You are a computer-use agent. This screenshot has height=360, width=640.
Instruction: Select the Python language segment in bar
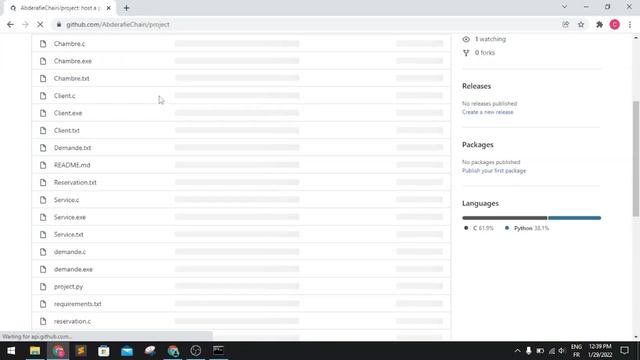click(x=574, y=218)
